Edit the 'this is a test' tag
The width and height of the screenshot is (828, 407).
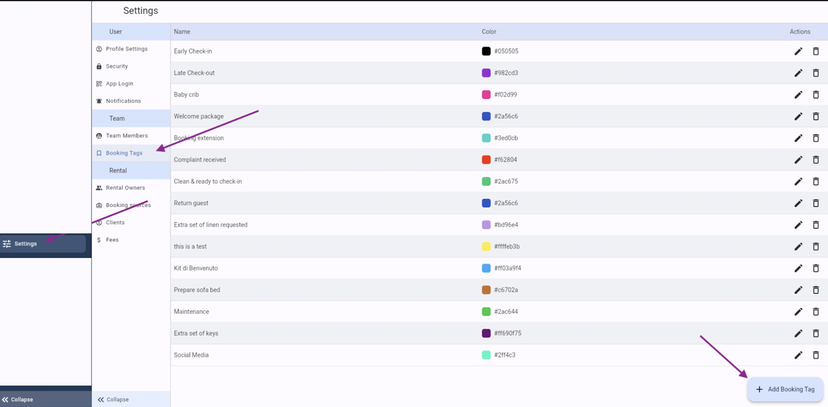[798, 247]
